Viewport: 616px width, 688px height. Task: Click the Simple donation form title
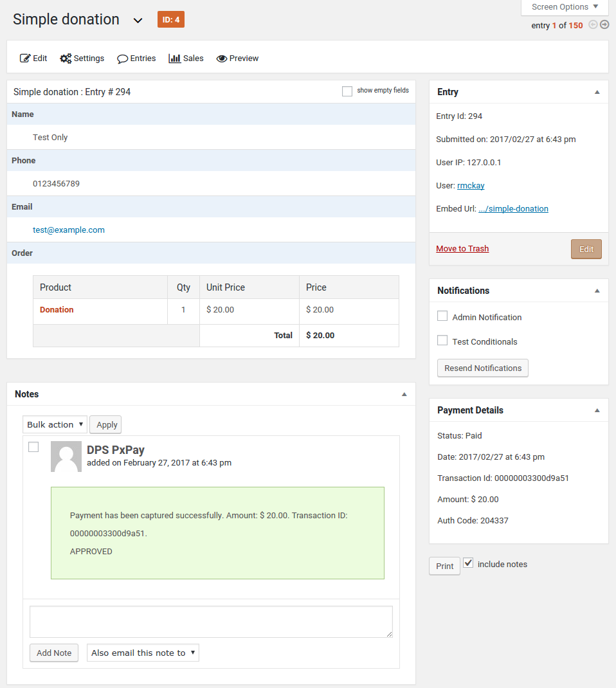(66, 19)
